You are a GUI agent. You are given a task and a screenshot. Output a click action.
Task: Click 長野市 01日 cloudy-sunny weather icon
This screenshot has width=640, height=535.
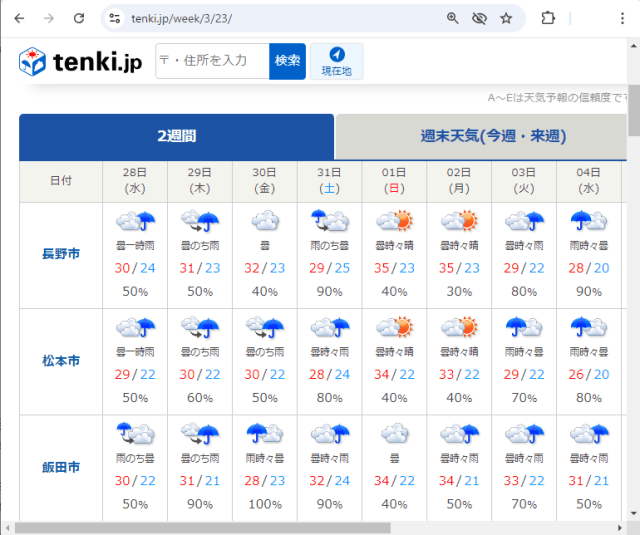tap(394, 221)
